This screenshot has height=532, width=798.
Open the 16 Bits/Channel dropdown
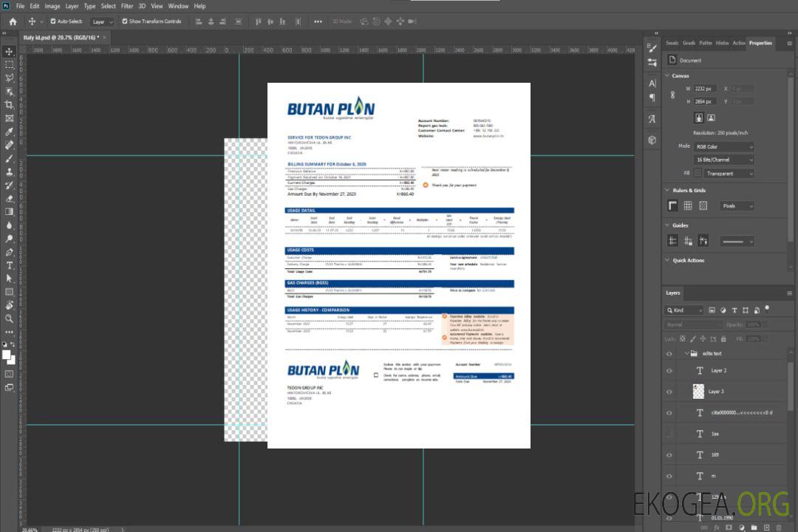[723, 160]
